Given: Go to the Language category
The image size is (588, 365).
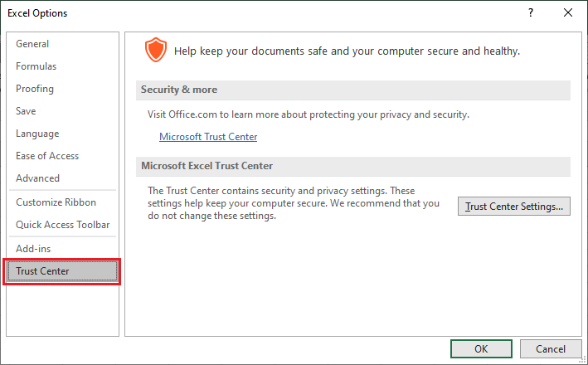Looking at the screenshot, I should (x=37, y=134).
